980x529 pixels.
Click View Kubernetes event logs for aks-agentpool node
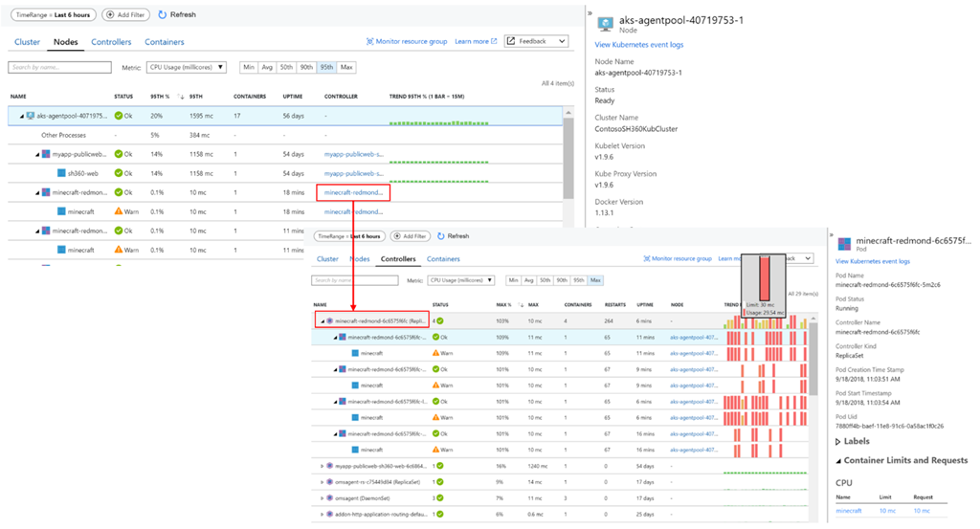point(639,45)
